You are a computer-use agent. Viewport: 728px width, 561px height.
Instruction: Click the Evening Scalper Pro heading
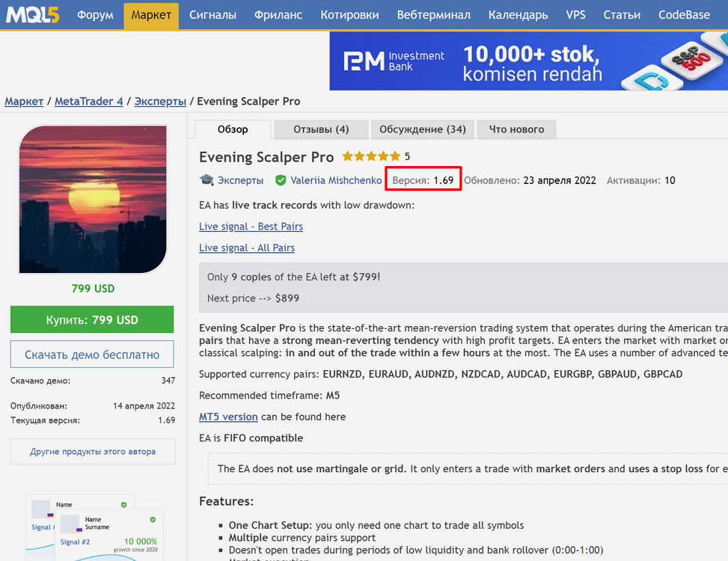(266, 157)
